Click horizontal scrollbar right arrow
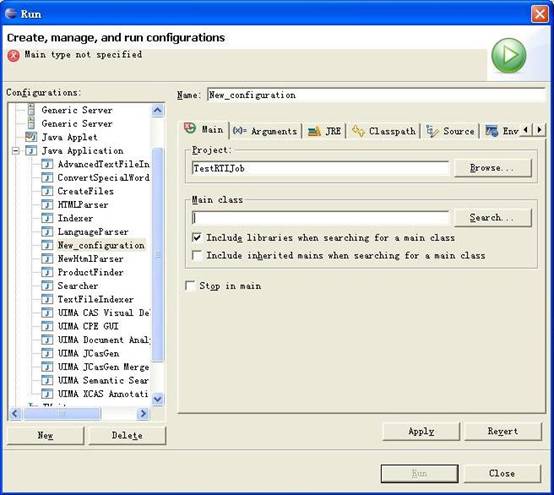 (143, 413)
